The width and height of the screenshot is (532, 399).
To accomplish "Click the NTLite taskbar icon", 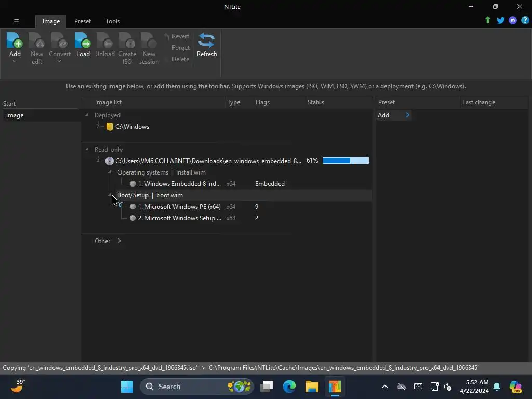I will pos(335,387).
